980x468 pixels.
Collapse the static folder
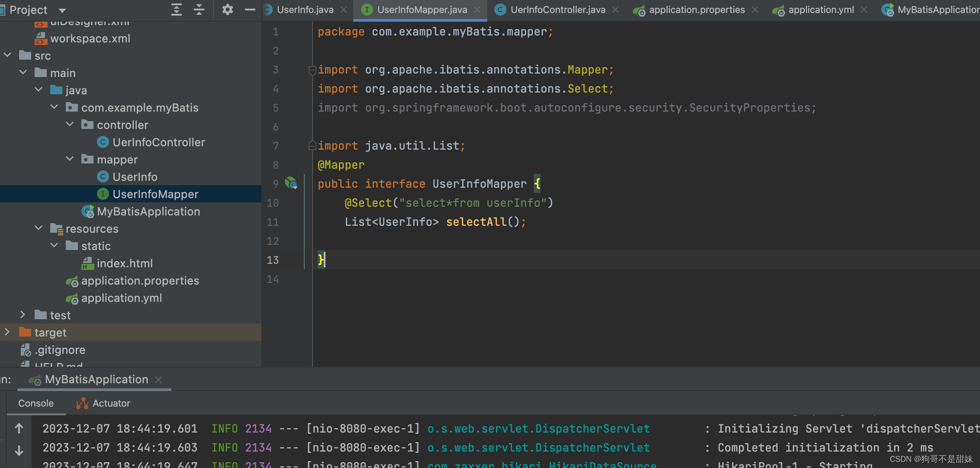(54, 246)
